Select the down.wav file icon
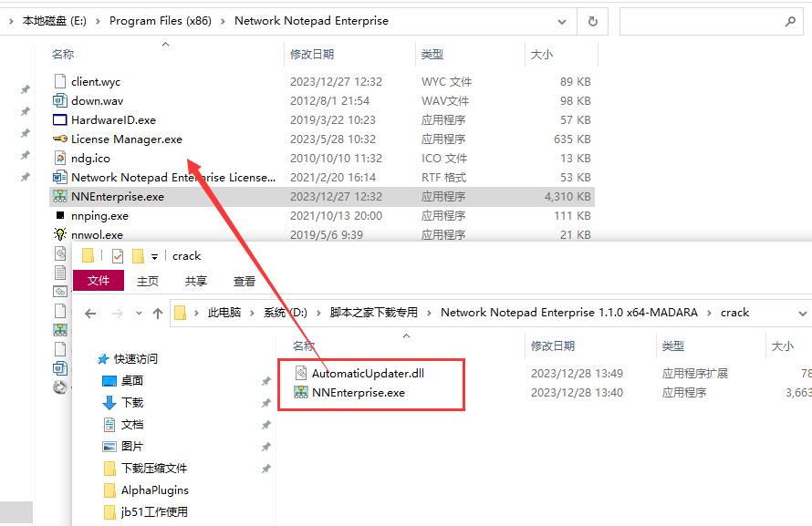 [x=60, y=100]
